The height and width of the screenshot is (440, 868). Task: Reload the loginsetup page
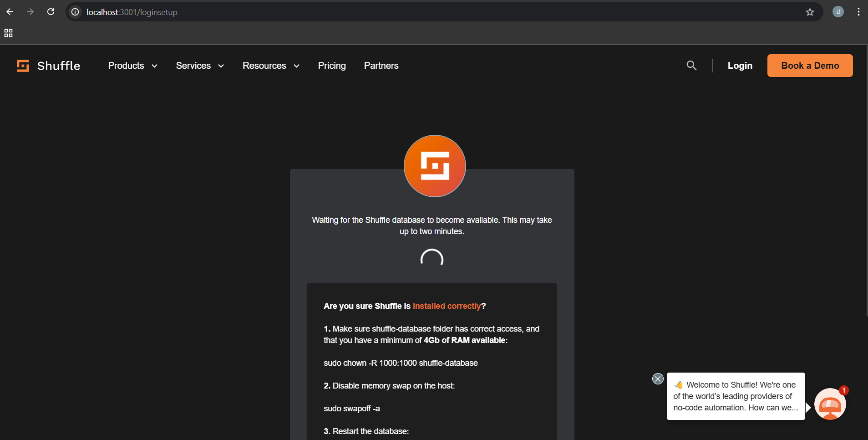[51, 12]
